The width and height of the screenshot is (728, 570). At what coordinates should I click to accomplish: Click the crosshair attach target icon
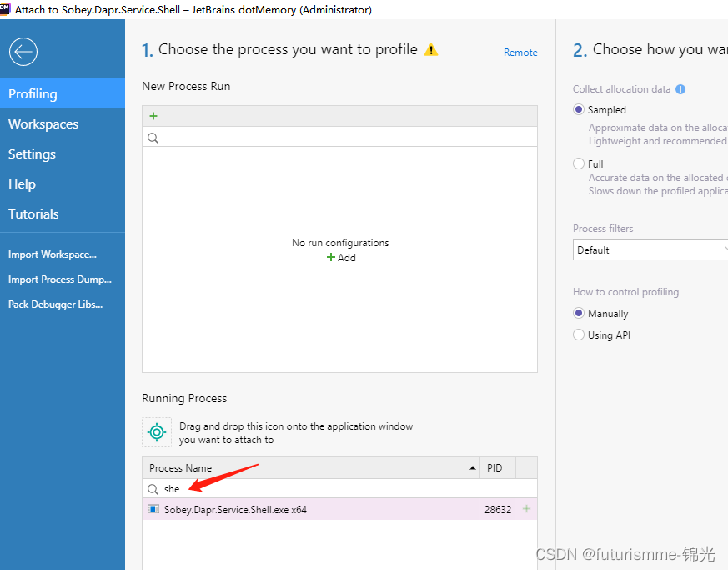(157, 432)
